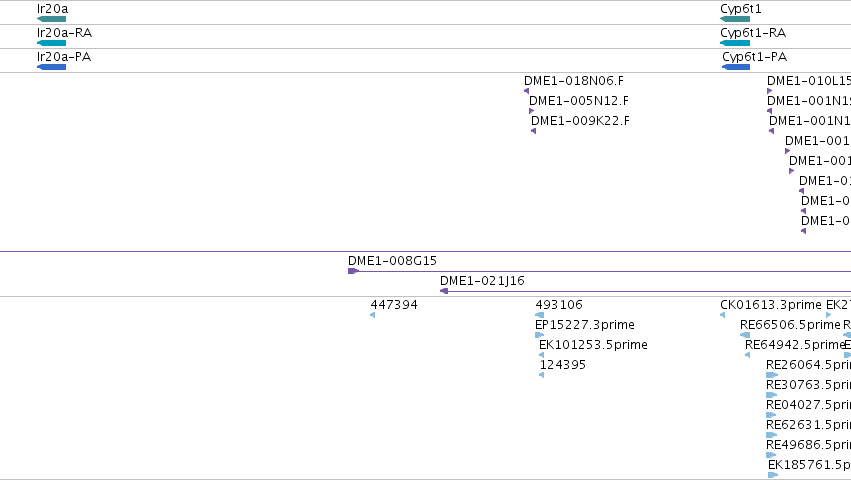
Task: Click the DME1-009K22.F purple arrowhead
Action: (534, 131)
